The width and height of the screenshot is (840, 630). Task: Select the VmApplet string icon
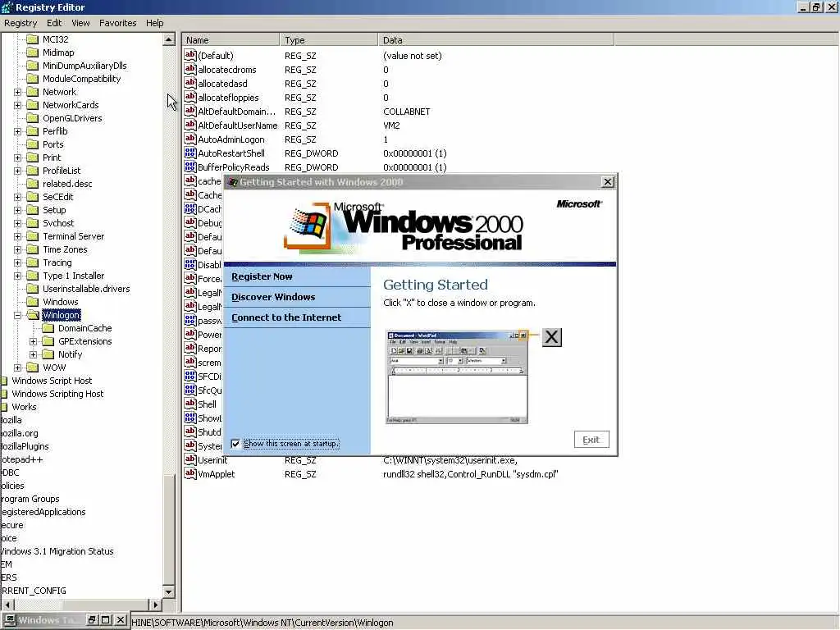coord(190,473)
